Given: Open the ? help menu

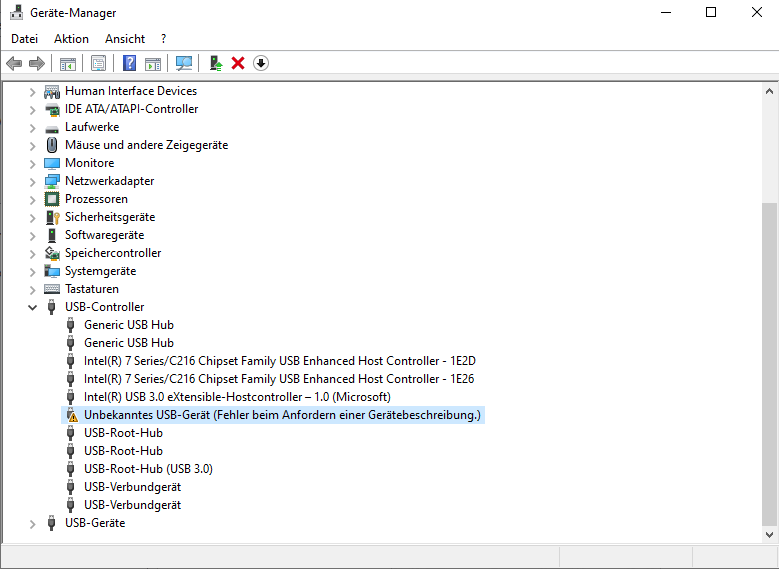Looking at the screenshot, I should click(x=164, y=39).
